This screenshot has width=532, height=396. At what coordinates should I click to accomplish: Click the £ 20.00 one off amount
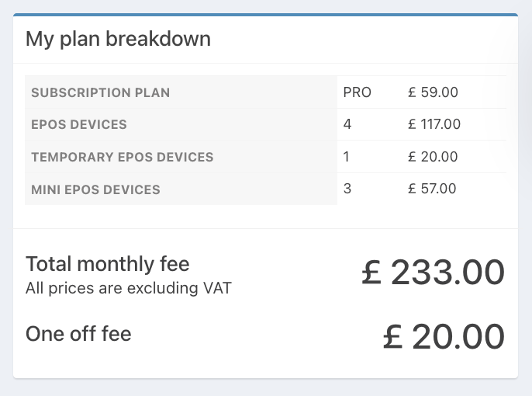444,336
